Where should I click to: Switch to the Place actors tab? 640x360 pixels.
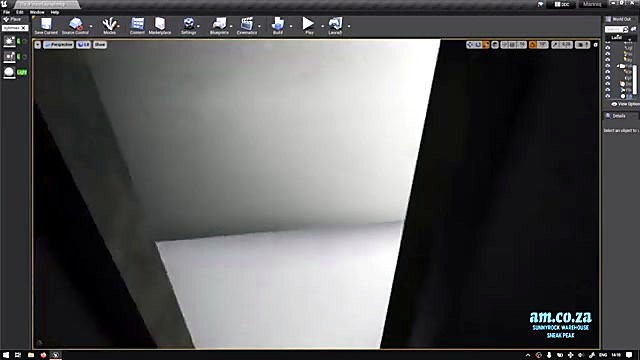click(x=12, y=19)
